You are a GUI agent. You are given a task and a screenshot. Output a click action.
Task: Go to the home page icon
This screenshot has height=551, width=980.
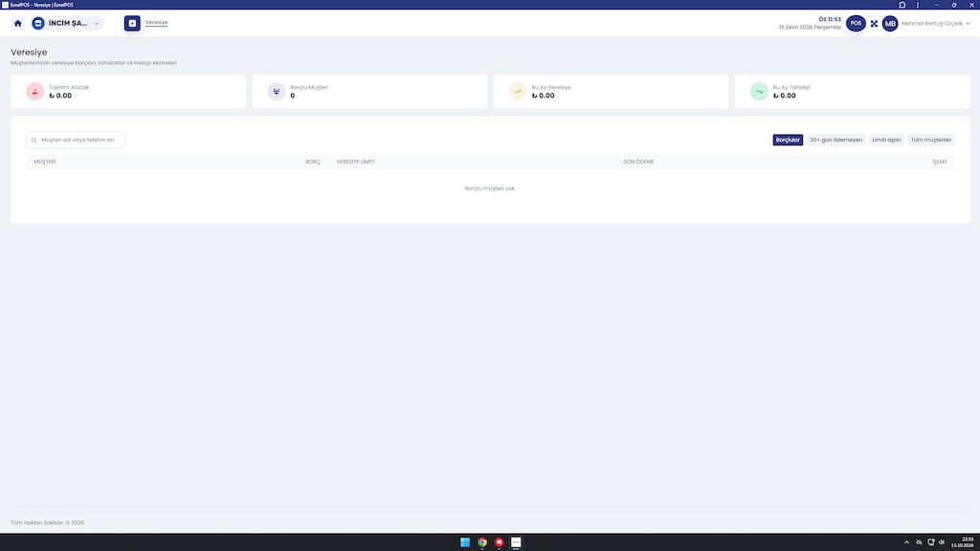tap(17, 23)
